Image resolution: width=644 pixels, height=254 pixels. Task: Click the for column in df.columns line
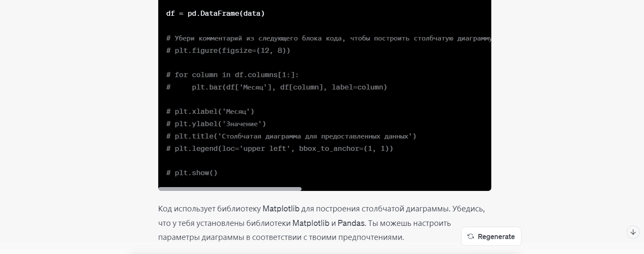pyautogui.click(x=232, y=75)
